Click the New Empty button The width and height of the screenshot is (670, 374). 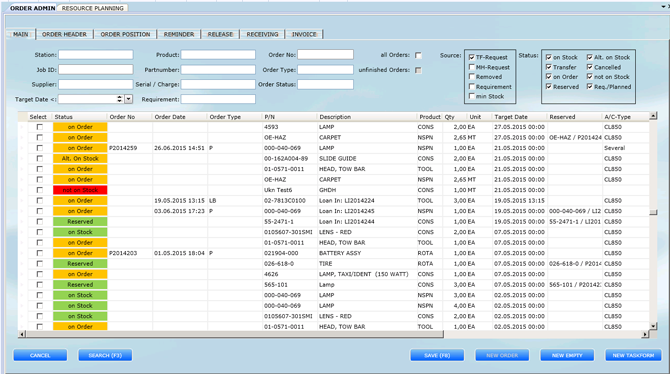tap(567, 355)
